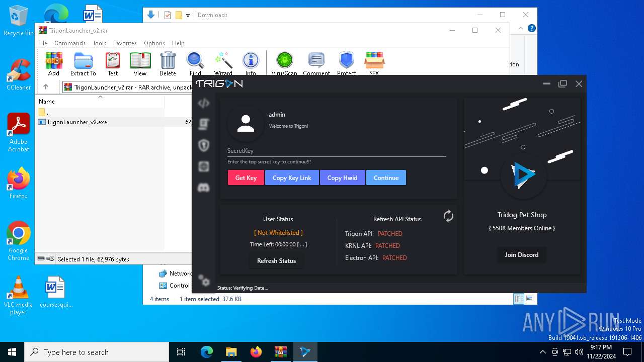This screenshot has height=362, width=644.
Task: Click the Protect icon in WinRAR
Action: click(347, 64)
